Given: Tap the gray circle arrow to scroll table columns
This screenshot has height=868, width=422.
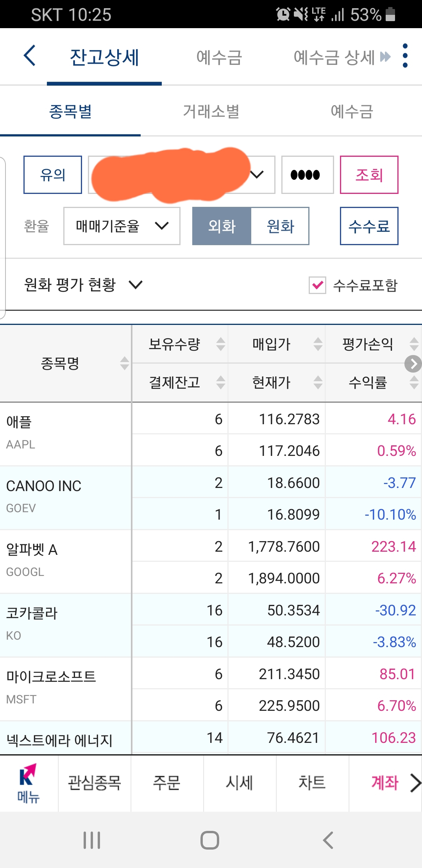Looking at the screenshot, I should pos(413,364).
